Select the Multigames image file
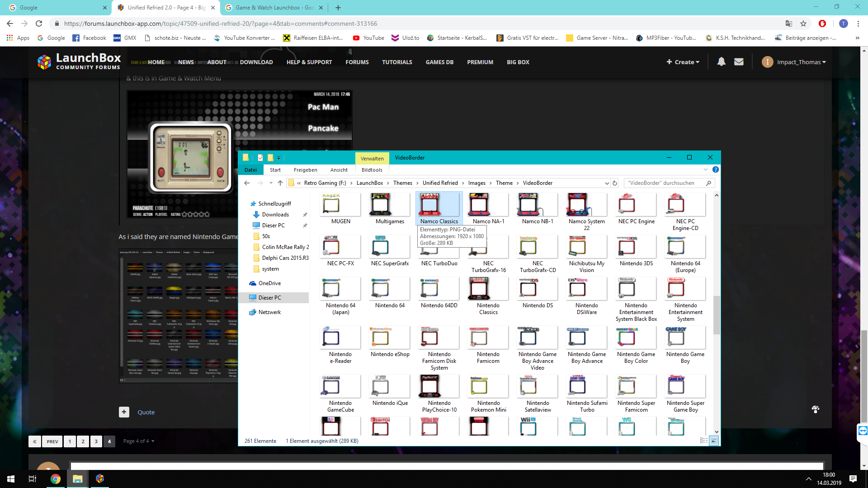This screenshot has width=868, height=488. click(x=390, y=208)
